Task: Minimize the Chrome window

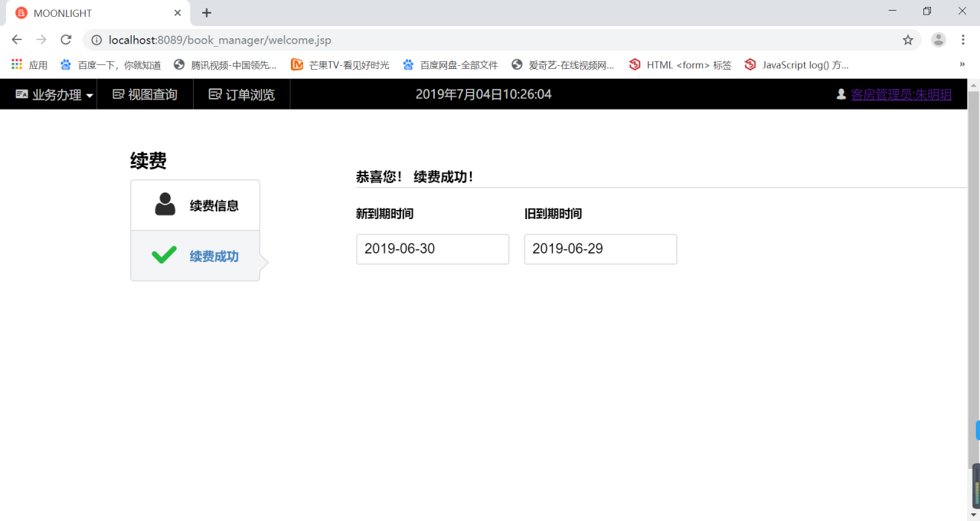Action: (x=893, y=11)
